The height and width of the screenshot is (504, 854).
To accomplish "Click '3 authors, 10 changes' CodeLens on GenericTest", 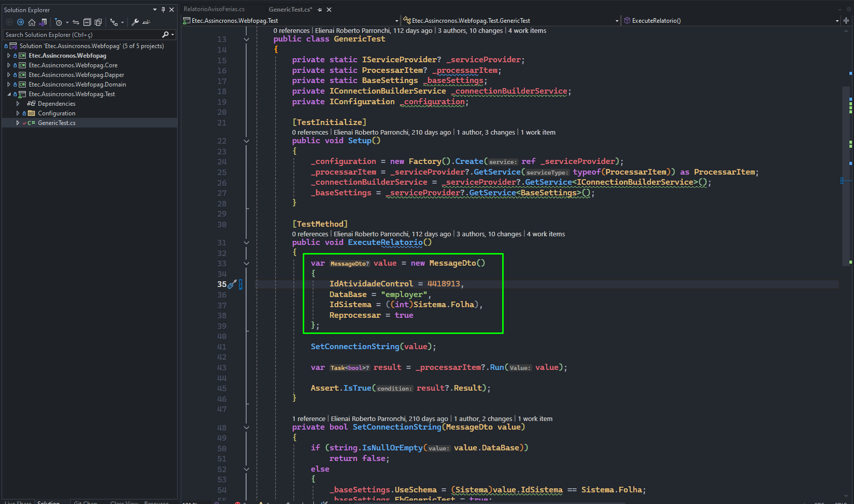I will pos(470,31).
